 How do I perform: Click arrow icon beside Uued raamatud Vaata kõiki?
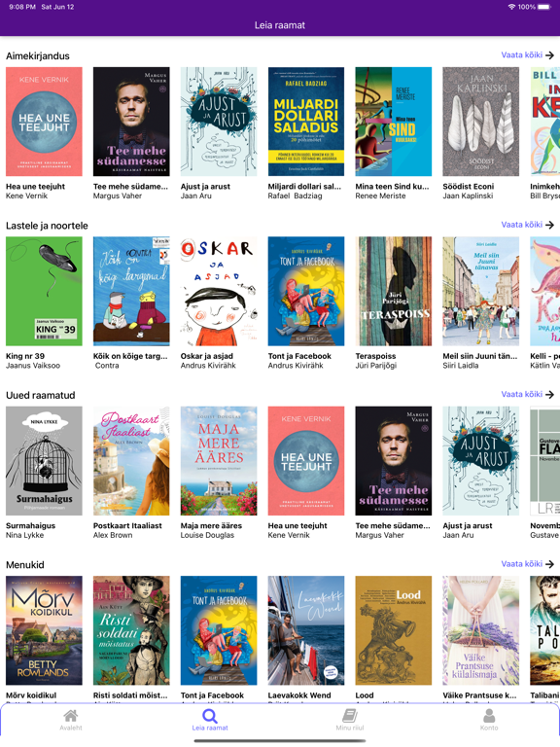click(549, 395)
